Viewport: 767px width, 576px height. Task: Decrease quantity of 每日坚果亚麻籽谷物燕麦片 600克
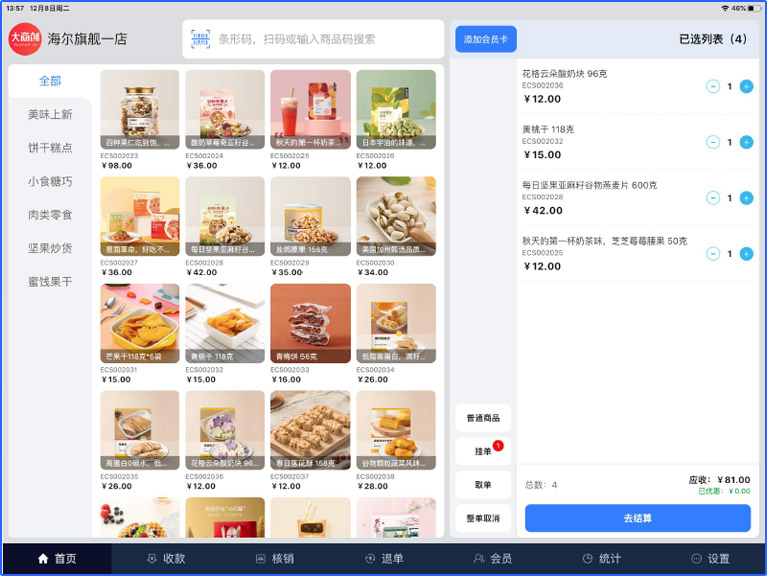[x=713, y=198]
